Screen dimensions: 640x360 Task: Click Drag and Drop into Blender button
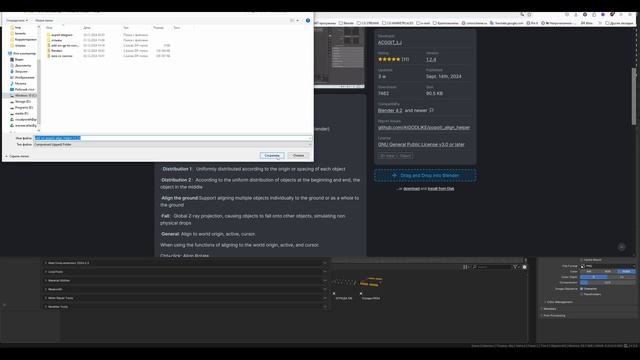click(425, 176)
